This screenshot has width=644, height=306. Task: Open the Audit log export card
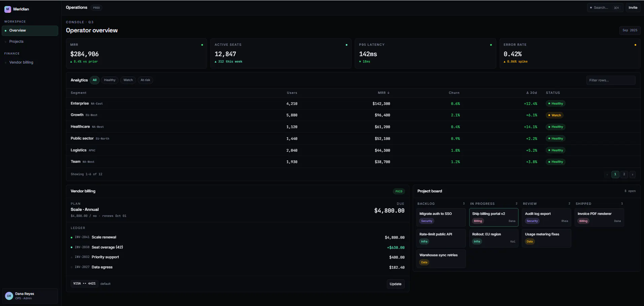(546, 218)
